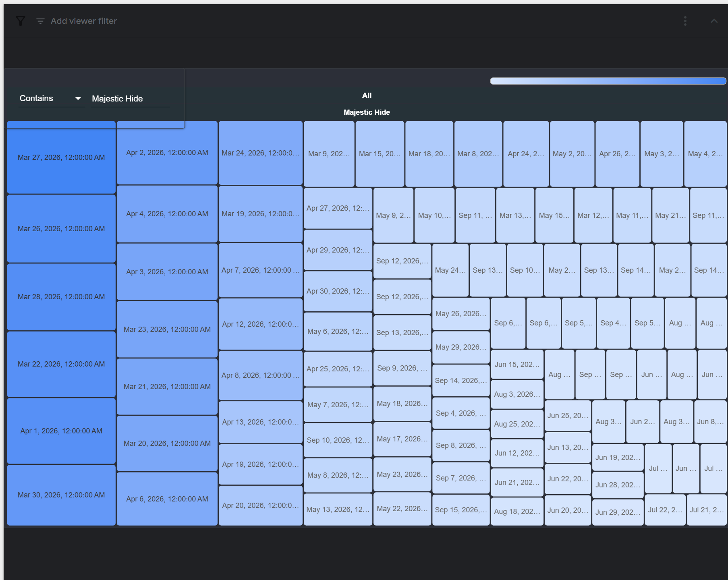Select the Mar 23, 2026 tile
Viewport: 728px width, 580px height.
click(x=167, y=329)
